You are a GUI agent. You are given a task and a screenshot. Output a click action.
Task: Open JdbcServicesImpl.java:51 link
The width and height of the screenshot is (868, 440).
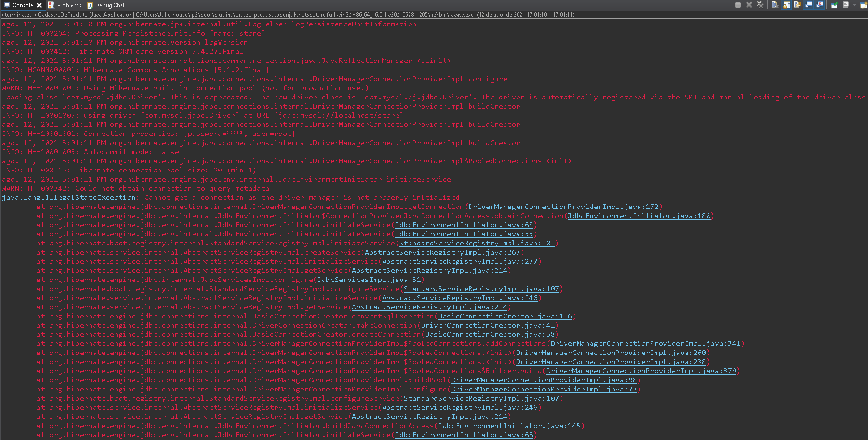[369, 280]
